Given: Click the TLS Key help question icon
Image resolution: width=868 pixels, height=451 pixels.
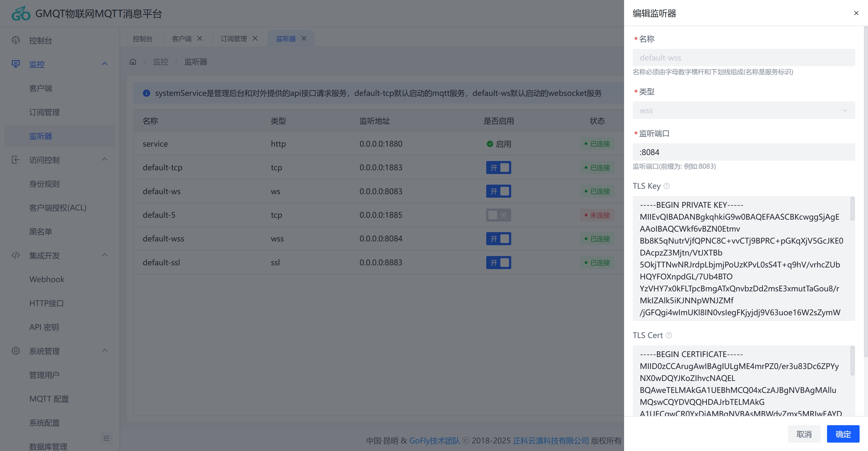Looking at the screenshot, I should (x=667, y=186).
